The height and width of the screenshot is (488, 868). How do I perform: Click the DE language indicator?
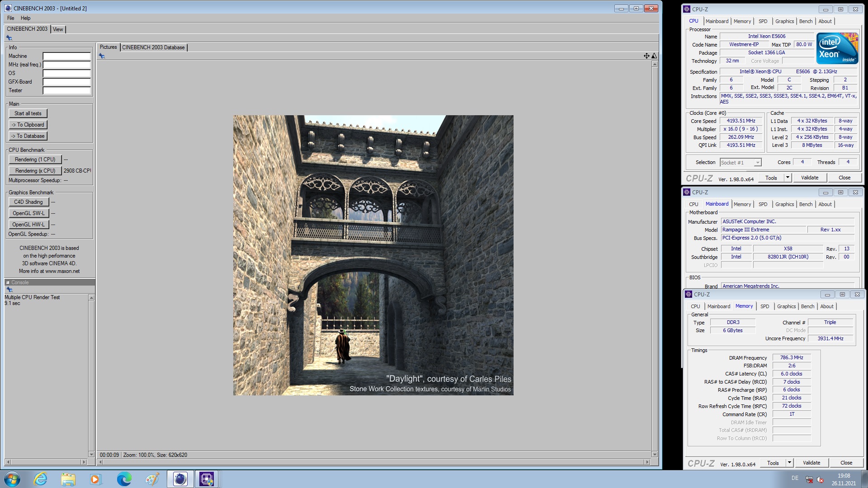795,478
